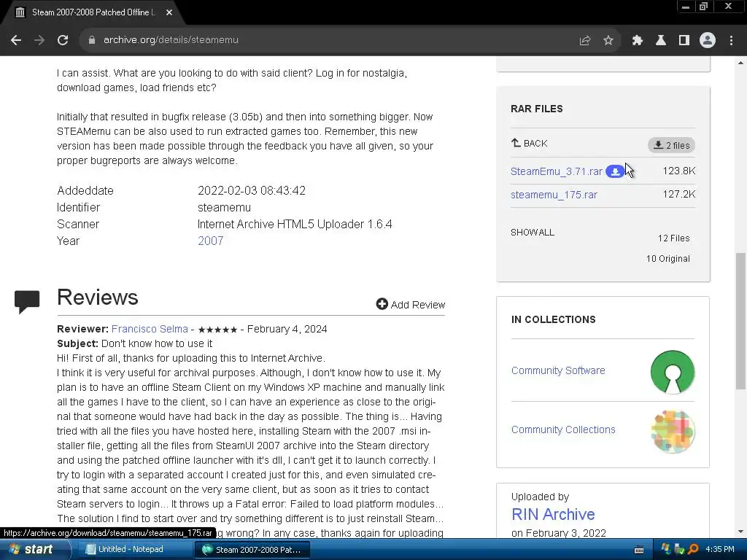
Task: Go back with the browser back arrow
Action: click(x=16, y=40)
